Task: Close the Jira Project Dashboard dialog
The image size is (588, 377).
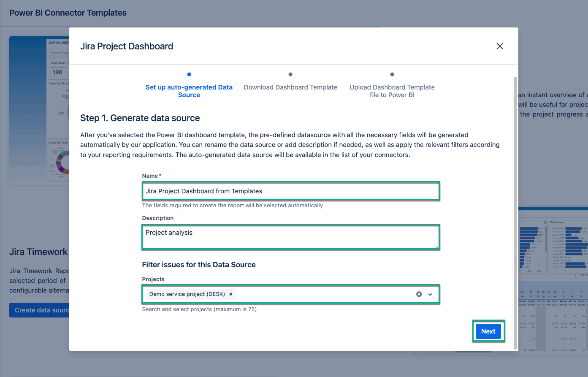Action: 499,46
